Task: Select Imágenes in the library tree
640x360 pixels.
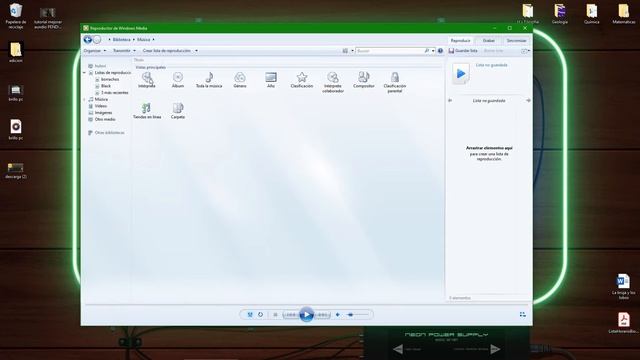Action: [100, 113]
